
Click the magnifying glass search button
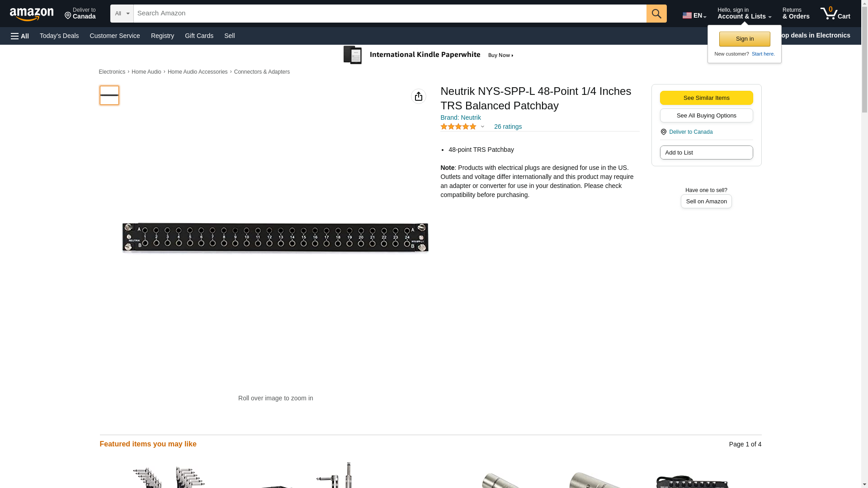[656, 14]
